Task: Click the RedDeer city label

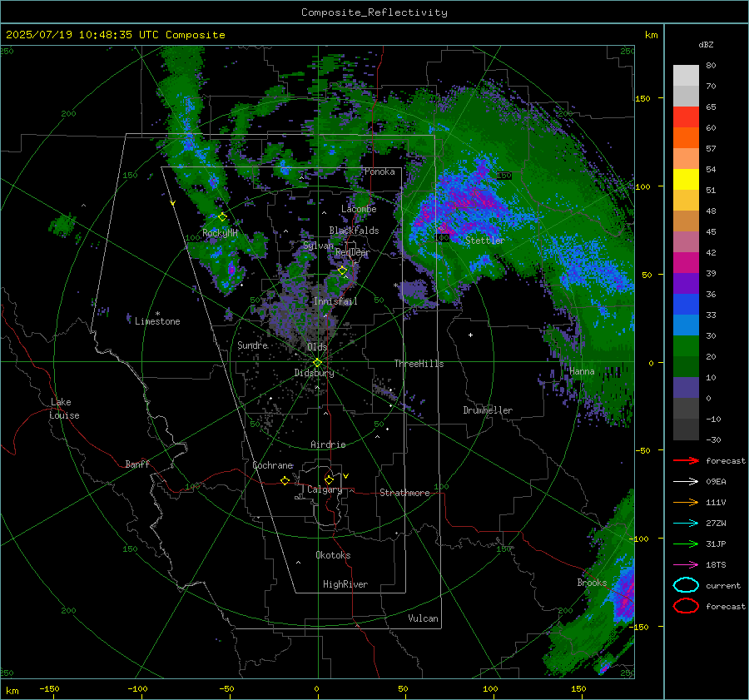Action: click(353, 252)
